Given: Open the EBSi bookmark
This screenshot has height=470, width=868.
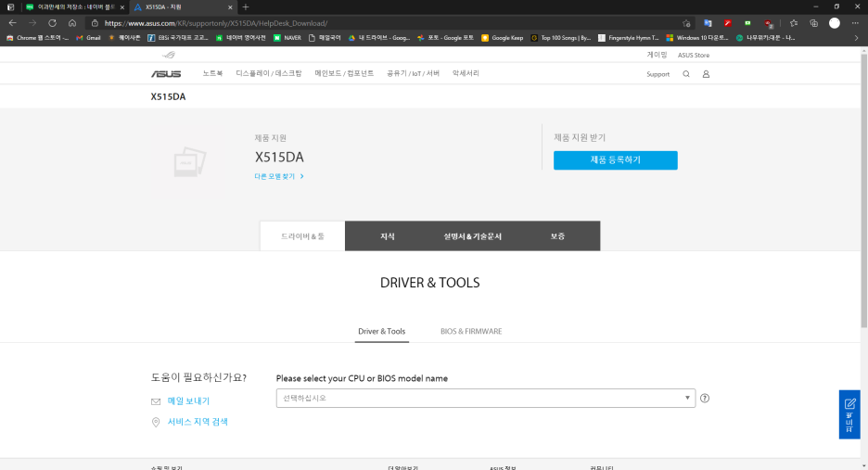Looking at the screenshot, I should point(178,38).
